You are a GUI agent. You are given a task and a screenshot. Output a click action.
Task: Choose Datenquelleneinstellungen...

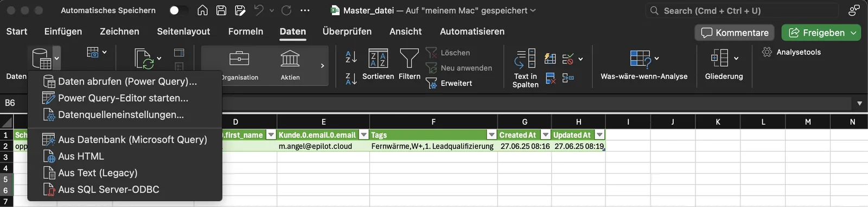click(125, 115)
